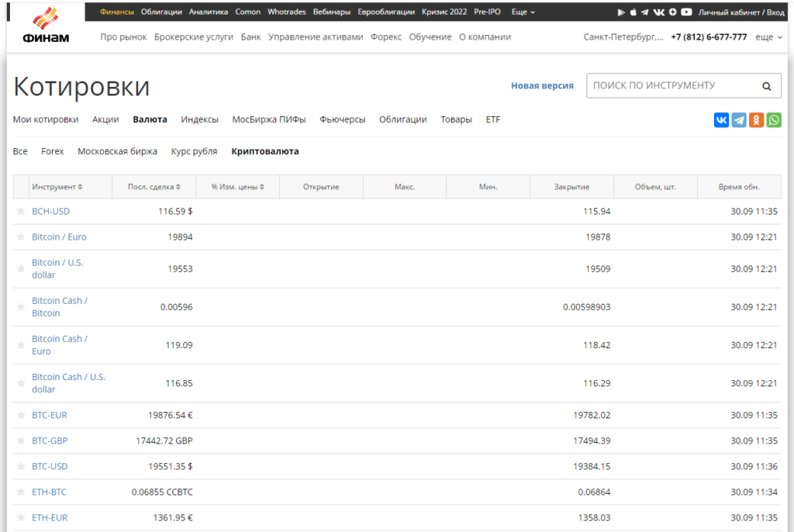
Task: Switch to the 'Акции' tab
Action: click(105, 119)
